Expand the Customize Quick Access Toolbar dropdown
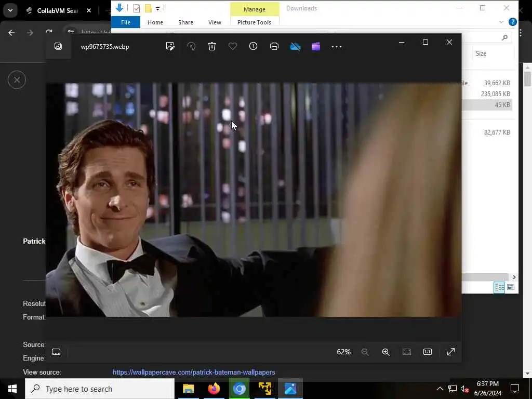Viewport: 532px width, 399px height. click(158, 9)
